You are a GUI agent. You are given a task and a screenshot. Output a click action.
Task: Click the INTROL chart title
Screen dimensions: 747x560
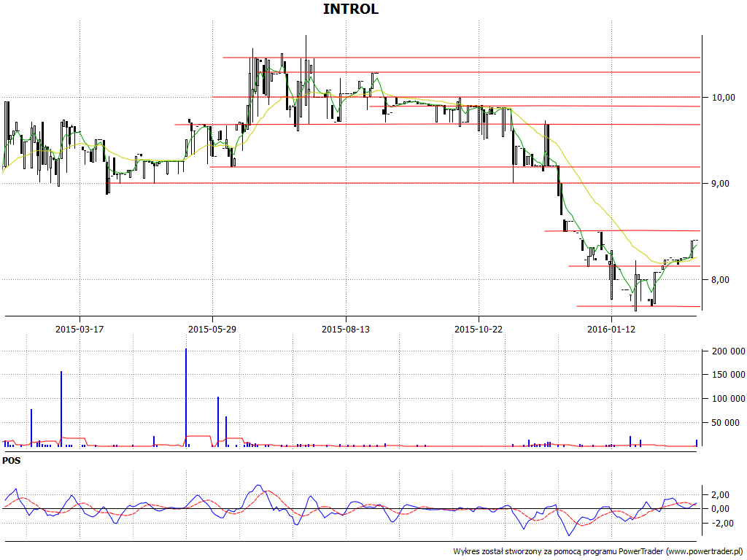[x=351, y=9]
